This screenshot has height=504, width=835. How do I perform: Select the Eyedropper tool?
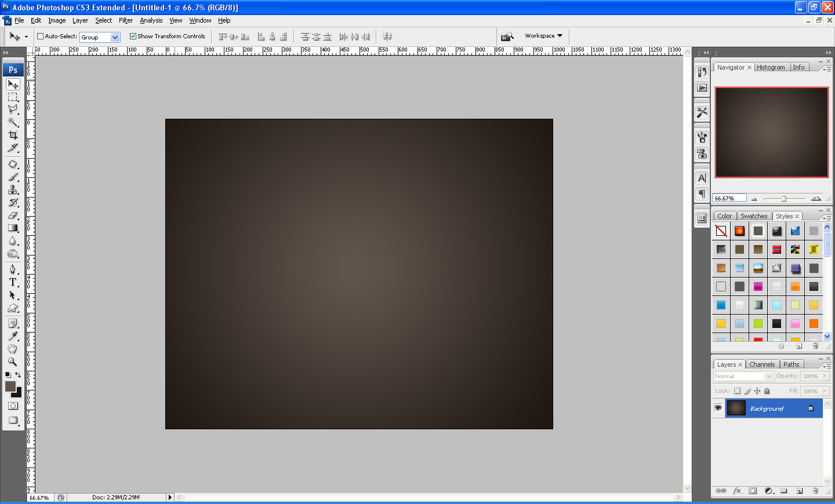coord(13,336)
